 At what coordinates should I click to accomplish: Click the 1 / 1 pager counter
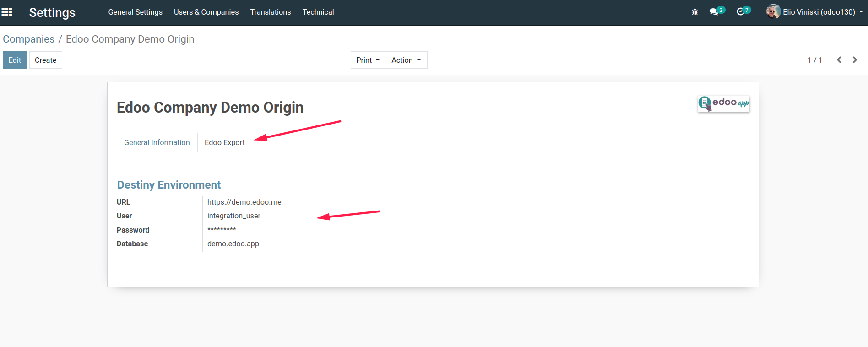(815, 60)
